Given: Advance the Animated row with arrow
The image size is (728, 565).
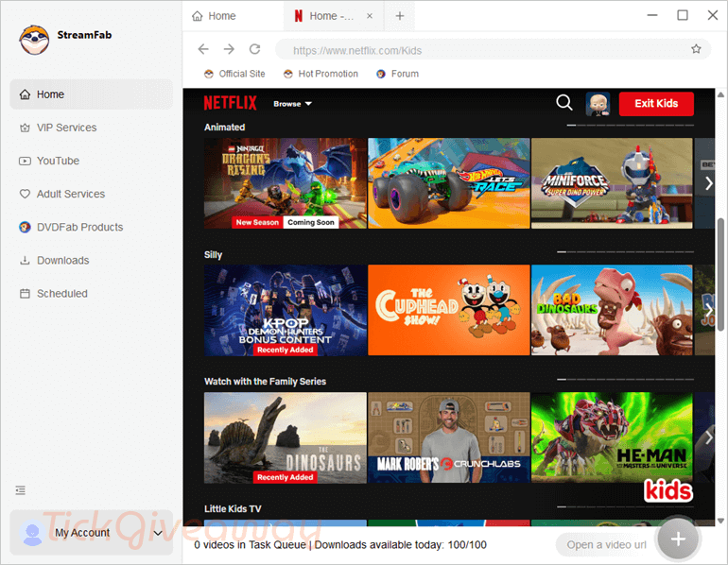Looking at the screenshot, I should point(708,183).
